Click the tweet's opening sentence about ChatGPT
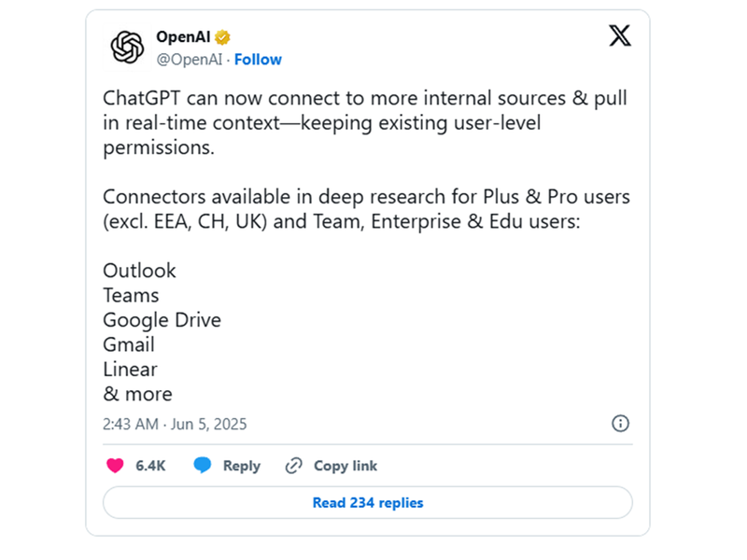This screenshot has width=747, height=560. (x=364, y=123)
